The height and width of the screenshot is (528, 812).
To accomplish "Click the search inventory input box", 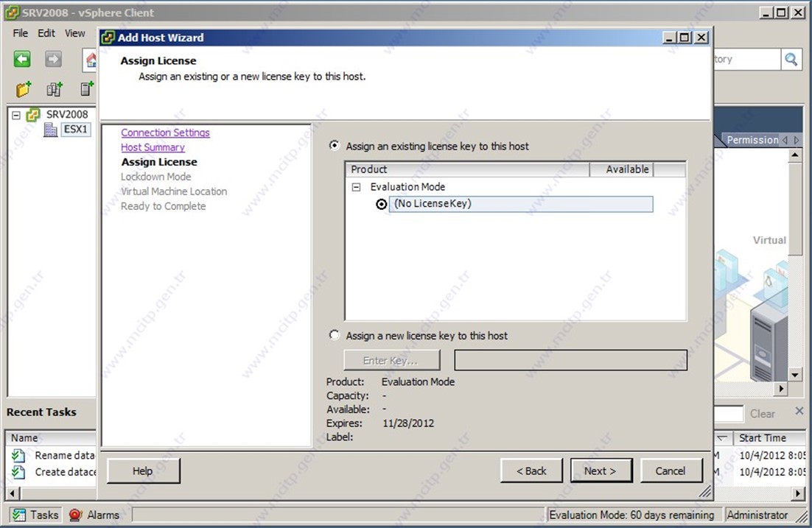I will point(746,60).
